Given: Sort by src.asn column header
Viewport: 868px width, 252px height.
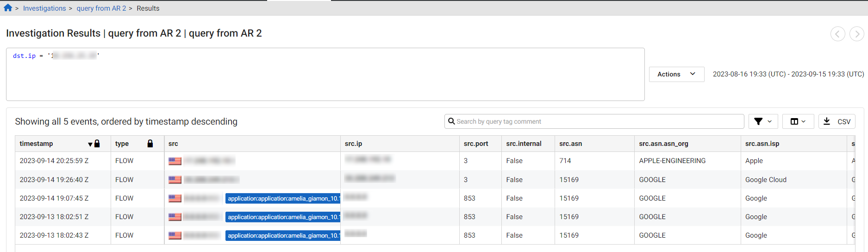Looking at the screenshot, I should click(x=570, y=144).
